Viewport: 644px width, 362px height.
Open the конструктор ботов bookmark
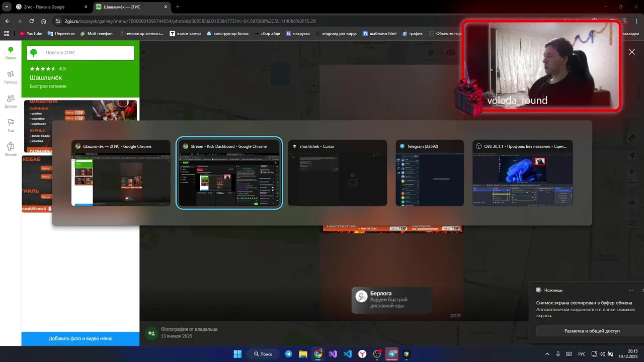click(x=227, y=34)
